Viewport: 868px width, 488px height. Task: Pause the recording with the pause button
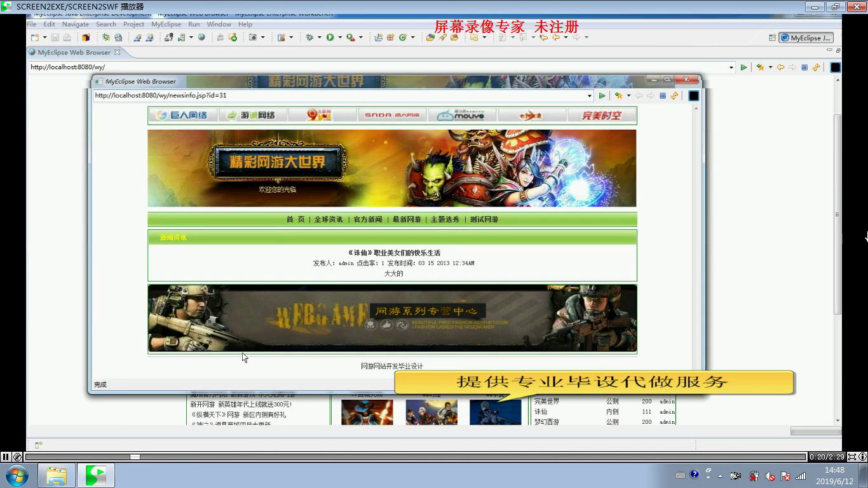(6, 456)
